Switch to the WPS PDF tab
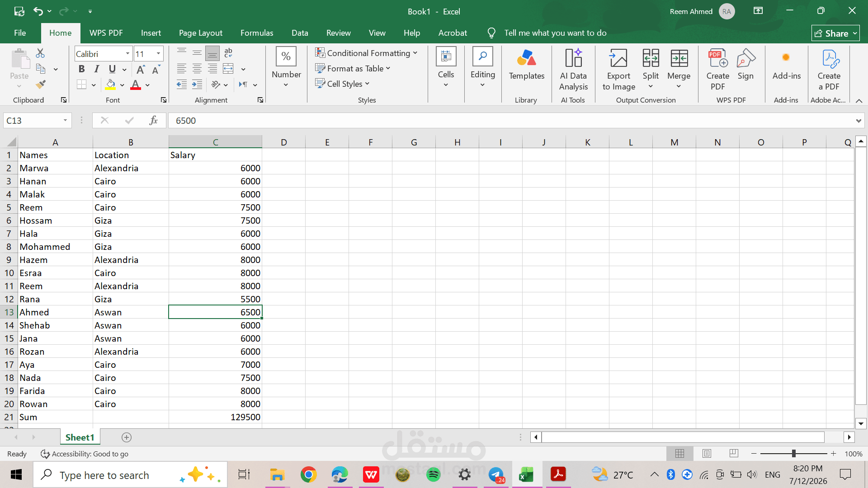This screenshot has height=488, width=868. coord(106,33)
